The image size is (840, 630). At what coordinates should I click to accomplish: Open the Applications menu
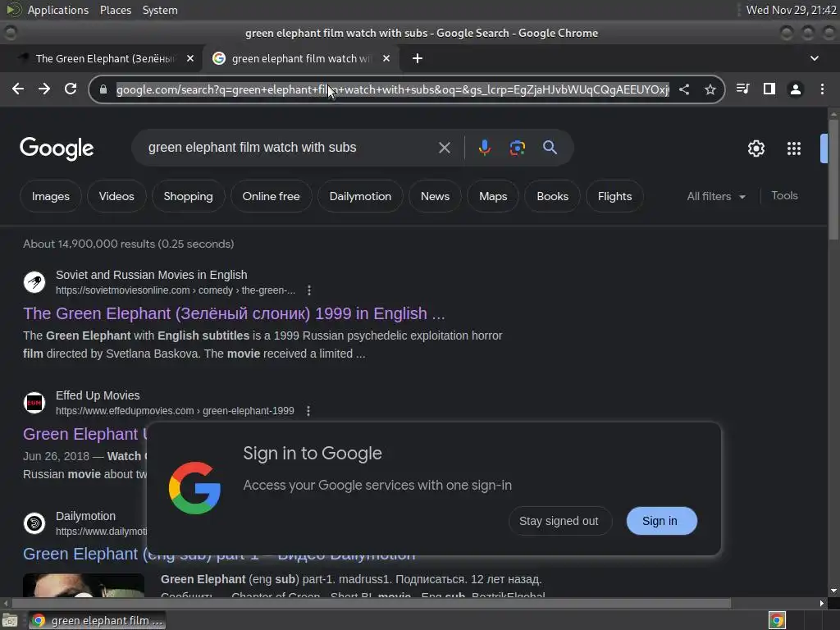point(58,10)
